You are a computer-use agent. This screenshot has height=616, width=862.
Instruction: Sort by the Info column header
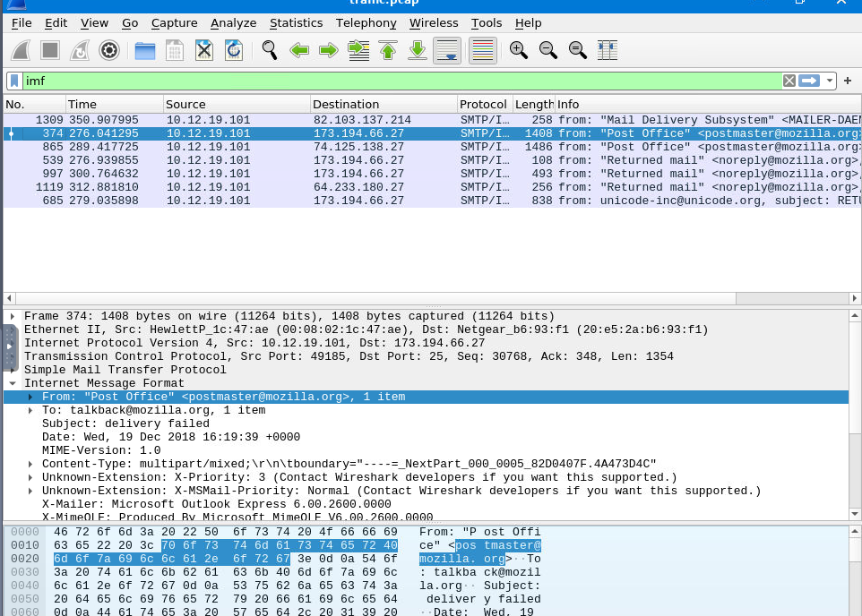708,105
